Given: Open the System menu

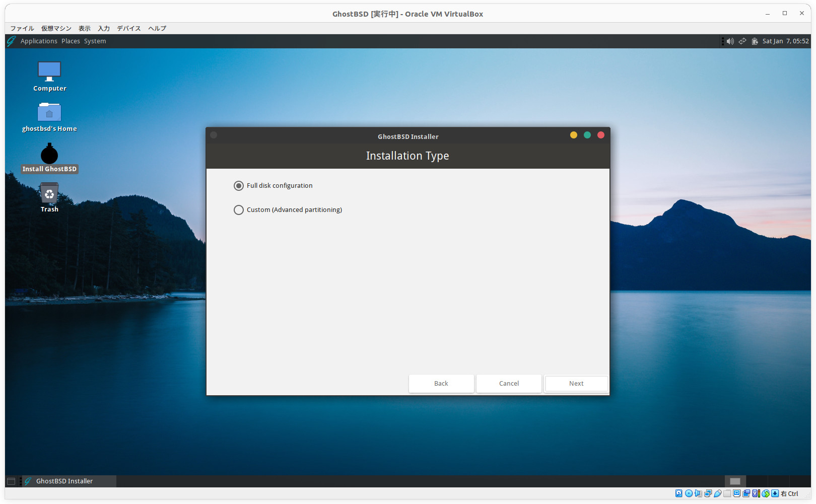Looking at the screenshot, I should coord(95,41).
